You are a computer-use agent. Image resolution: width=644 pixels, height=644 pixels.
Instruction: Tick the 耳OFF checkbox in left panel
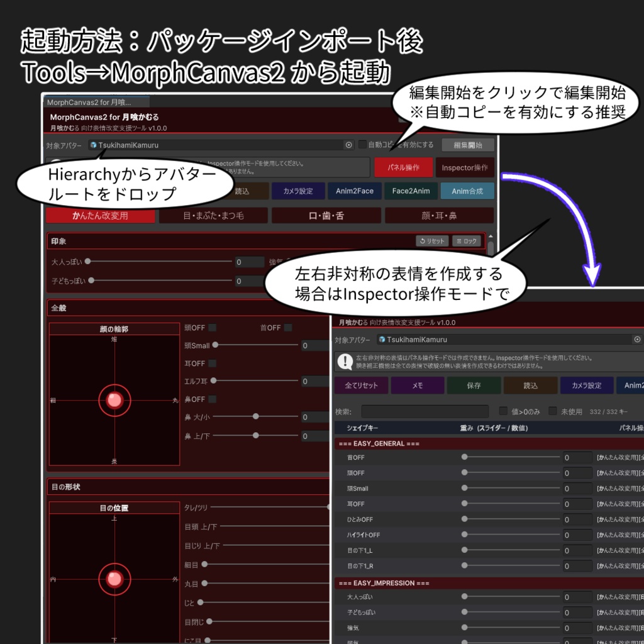pos(213,363)
